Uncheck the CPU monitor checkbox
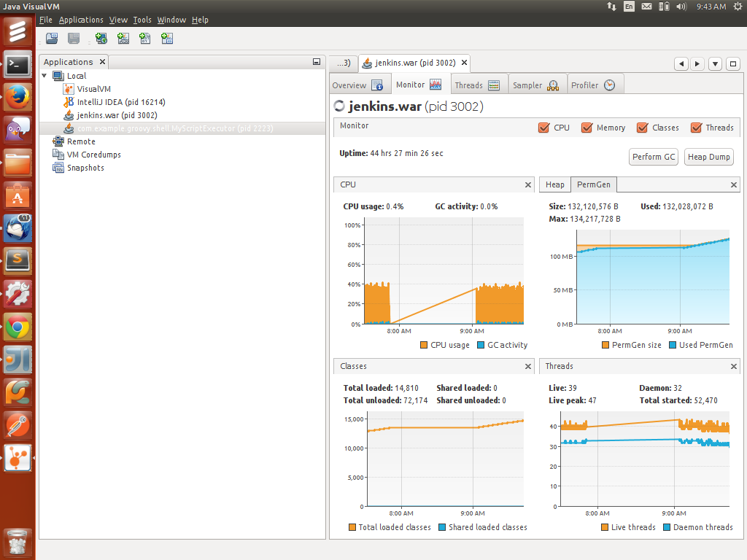Image resolution: width=747 pixels, height=560 pixels. click(543, 128)
